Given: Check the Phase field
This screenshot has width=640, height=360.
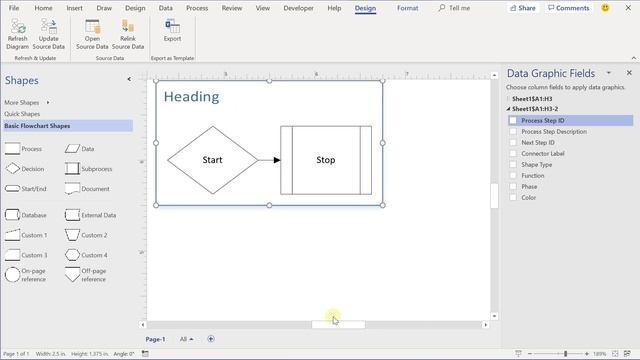Looking at the screenshot, I should point(513,187).
